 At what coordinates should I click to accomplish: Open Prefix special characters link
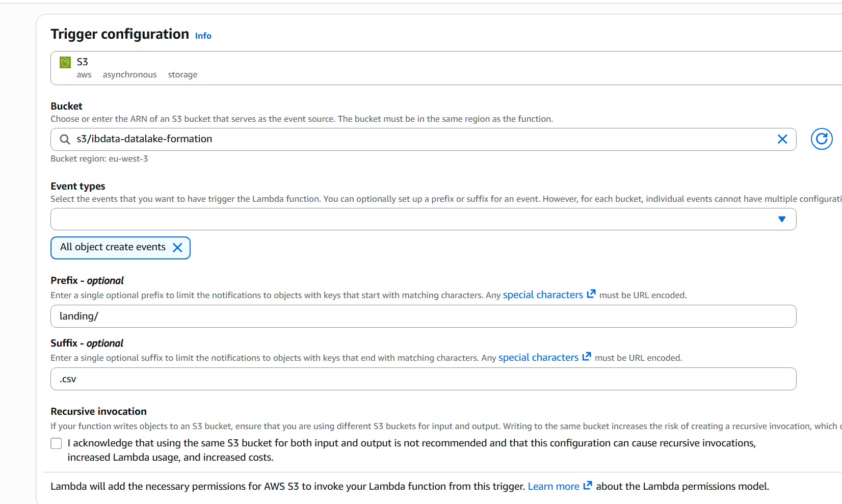(543, 295)
